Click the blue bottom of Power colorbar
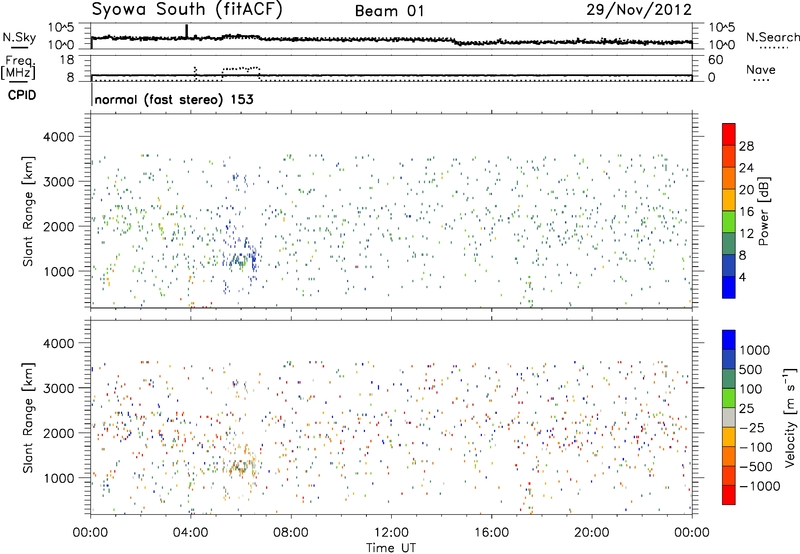 point(729,287)
